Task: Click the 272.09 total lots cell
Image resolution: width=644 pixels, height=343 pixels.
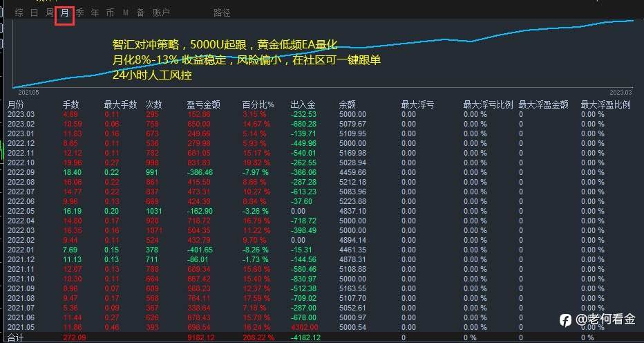Action: click(x=75, y=338)
